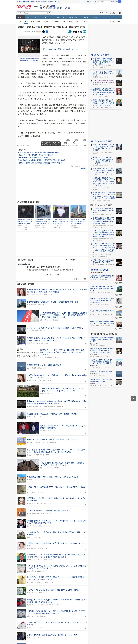The image size is (138, 644).
Task: Open paid article "貸金庫10億円窃盗"女性行員を直撃
Action: click(102, 277)
